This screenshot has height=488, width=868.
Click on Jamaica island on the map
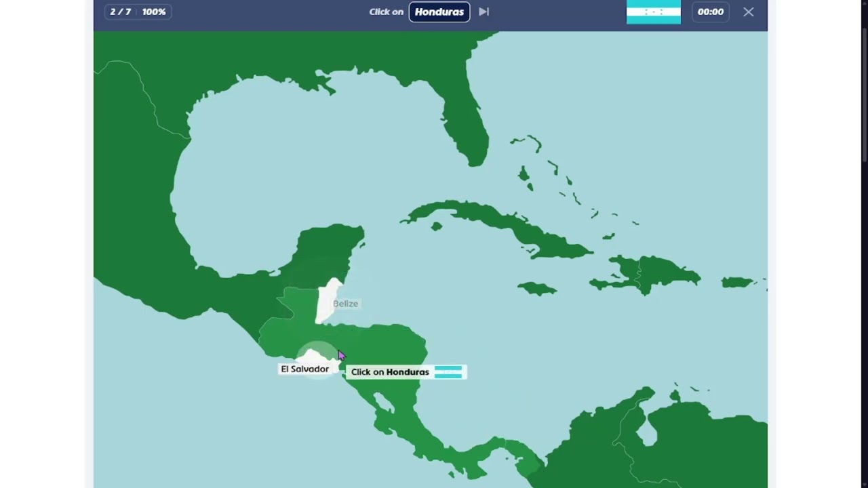point(537,289)
